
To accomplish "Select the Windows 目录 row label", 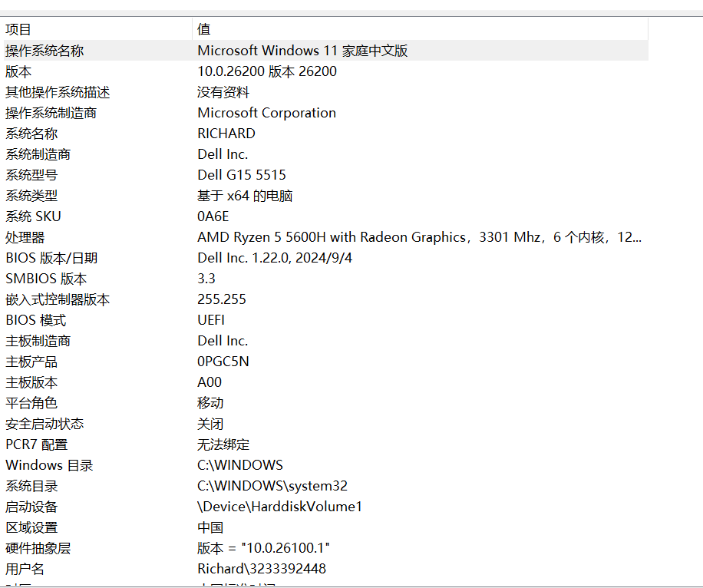I will coord(49,465).
